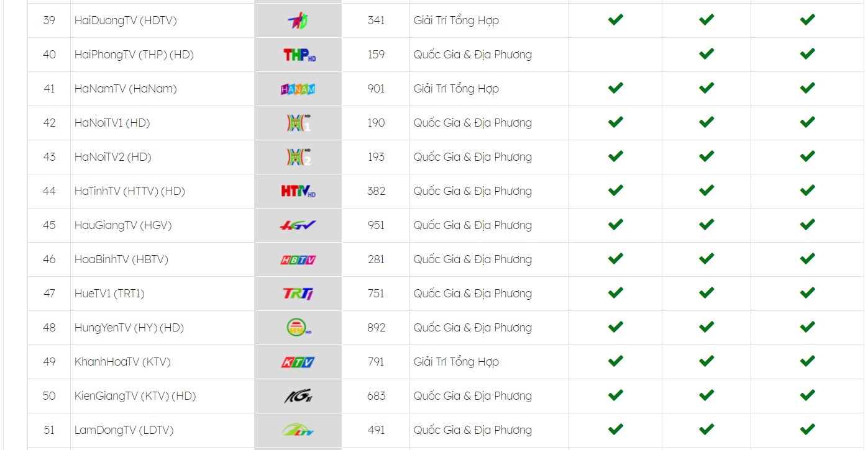The width and height of the screenshot is (868, 450).
Task: Click KhanhHoaTV (KTV) channel name
Action: click(122, 362)
